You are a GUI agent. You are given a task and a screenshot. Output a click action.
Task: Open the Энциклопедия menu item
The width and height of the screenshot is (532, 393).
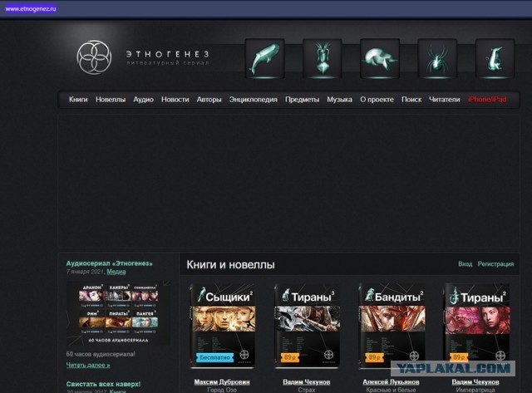click(253, 100)
